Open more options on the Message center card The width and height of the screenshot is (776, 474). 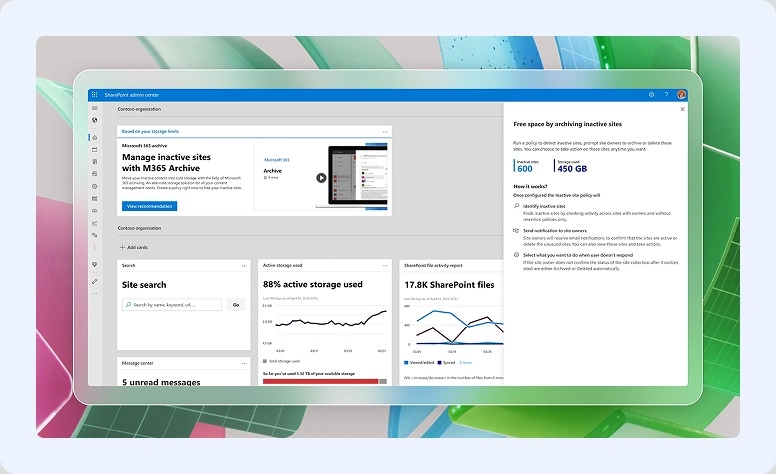[244, 363]
